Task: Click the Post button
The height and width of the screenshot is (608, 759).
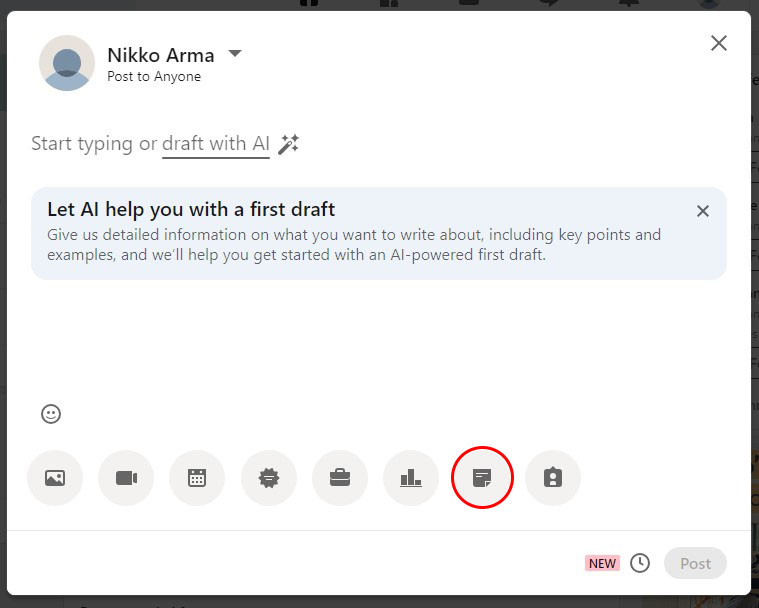Action: click(695, 563)
